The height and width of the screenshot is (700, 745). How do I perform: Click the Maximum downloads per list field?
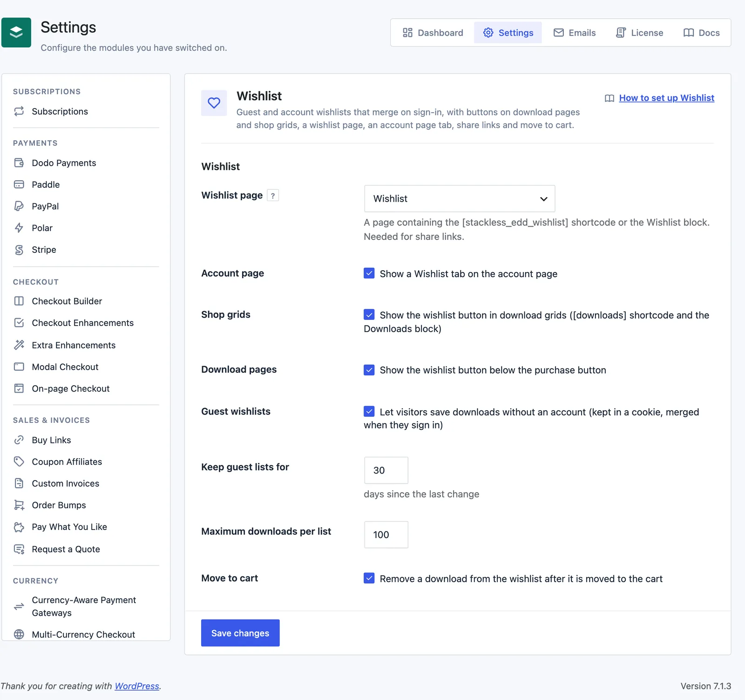[386, 535]
